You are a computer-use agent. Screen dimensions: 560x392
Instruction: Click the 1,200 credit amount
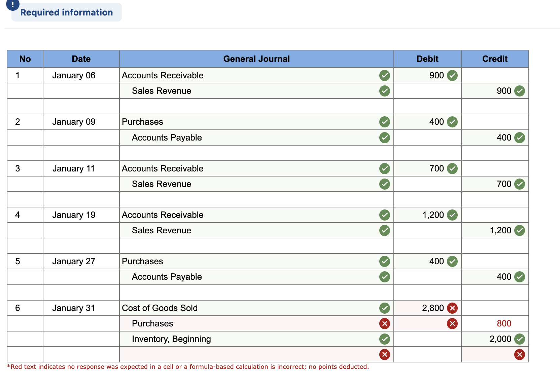tap(500, 230)
